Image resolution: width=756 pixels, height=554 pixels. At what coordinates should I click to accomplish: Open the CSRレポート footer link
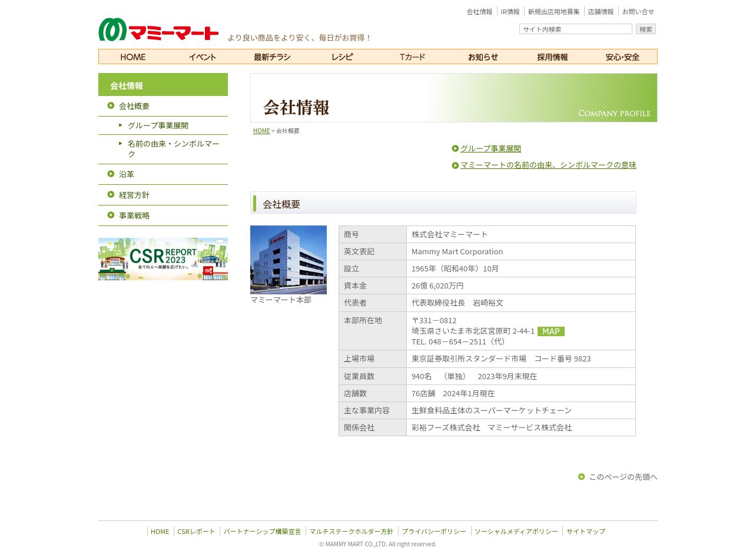pos(197,531)
